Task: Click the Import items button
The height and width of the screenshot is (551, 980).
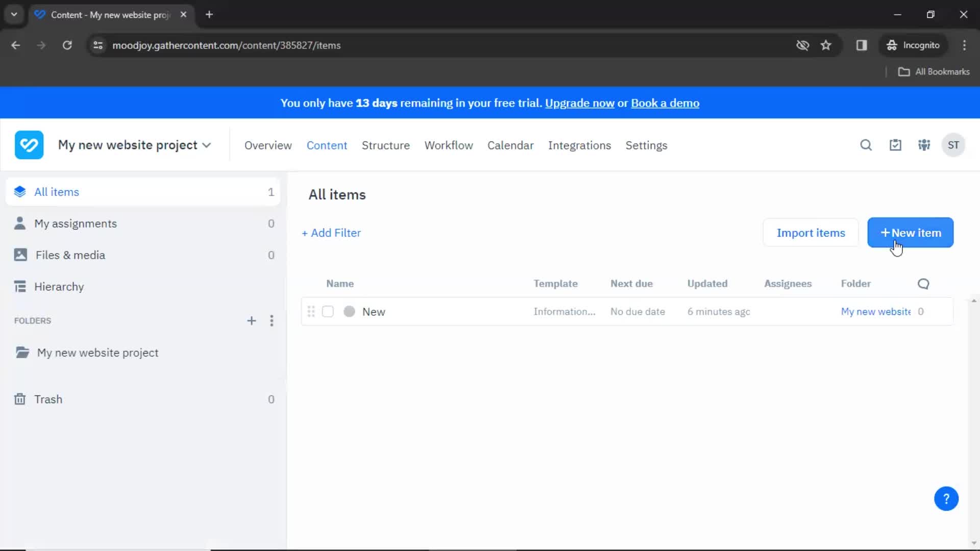Action: [811, 233]
